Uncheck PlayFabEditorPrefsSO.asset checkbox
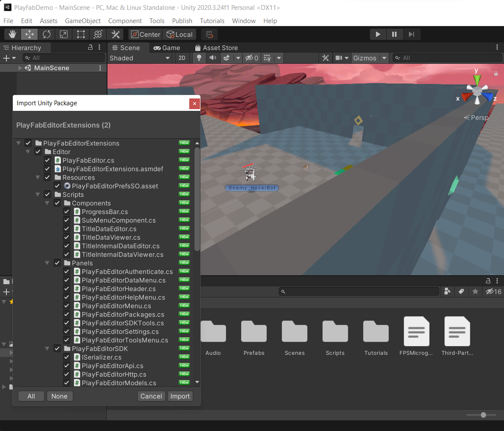 tap(57, 186)
